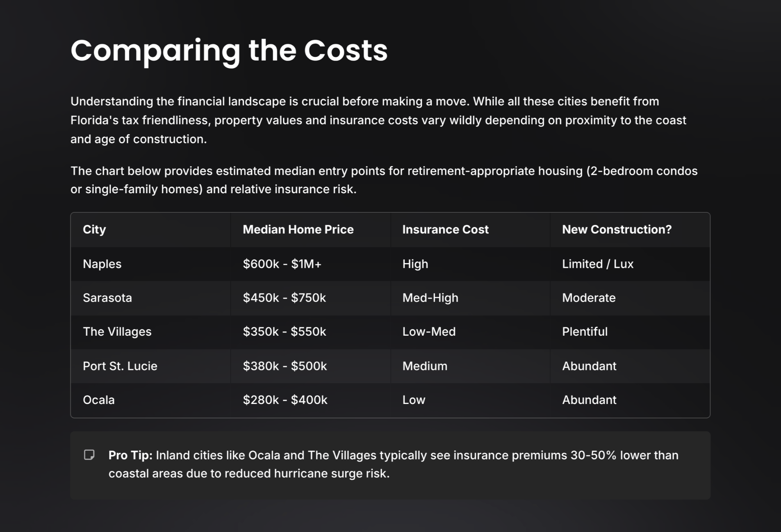
Task: Click the $450k - $750k price cell
Action: tap(284, 298)
